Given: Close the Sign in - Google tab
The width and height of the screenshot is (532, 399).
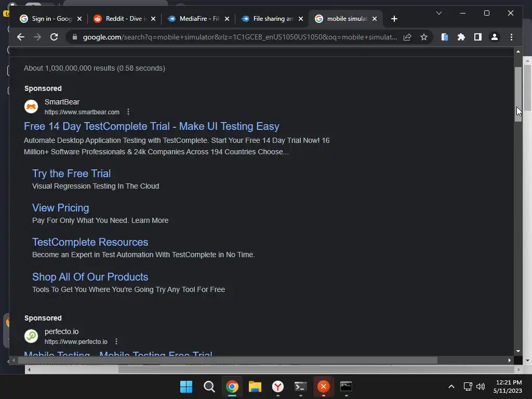Looking at the screenshot, I should click(x=79, y=19).
